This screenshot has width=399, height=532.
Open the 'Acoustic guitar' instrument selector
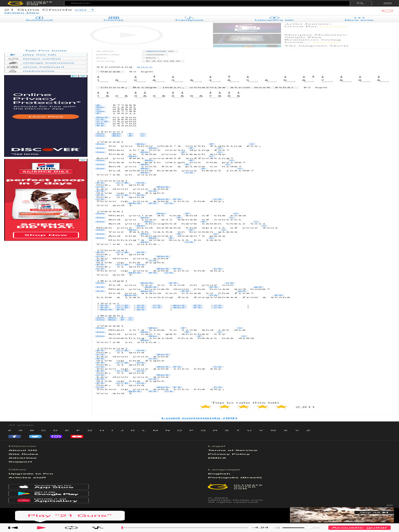click(360, 528)
